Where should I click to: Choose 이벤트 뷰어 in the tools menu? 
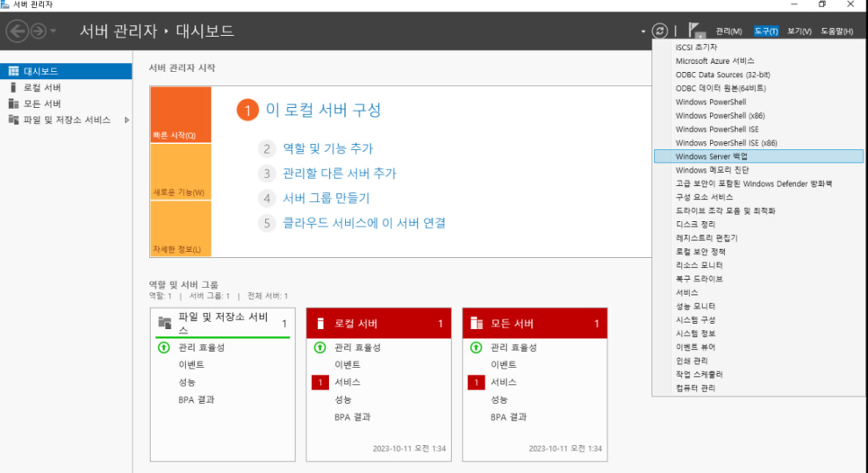click(x=695, y=346)
